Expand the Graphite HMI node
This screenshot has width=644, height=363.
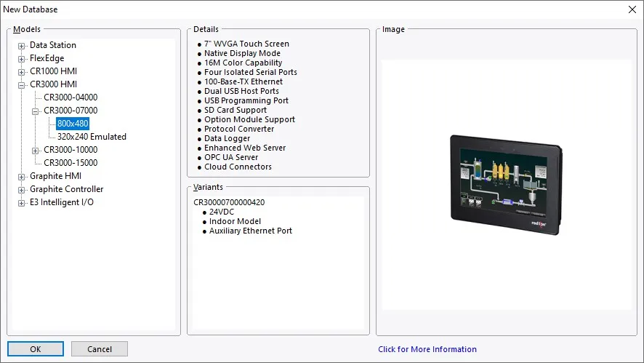tap(21, 177)
